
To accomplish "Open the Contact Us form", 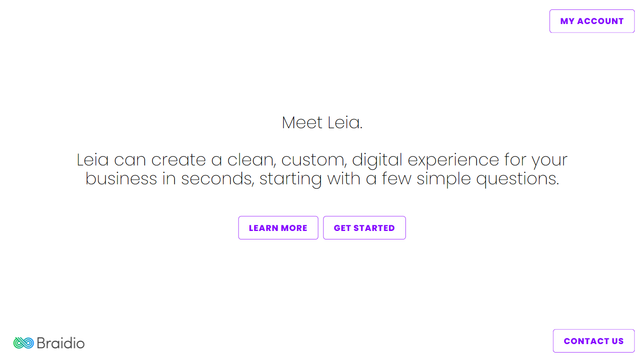I will [594, 341].
